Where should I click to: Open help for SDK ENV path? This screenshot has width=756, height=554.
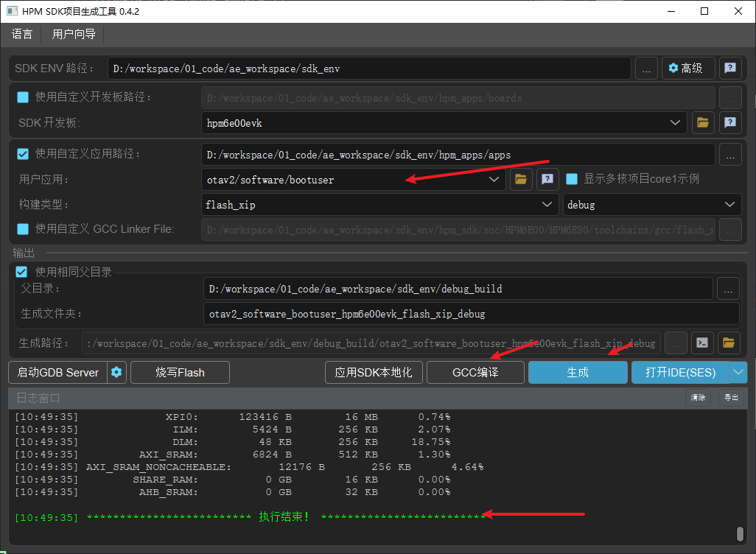tap(730, 69)
